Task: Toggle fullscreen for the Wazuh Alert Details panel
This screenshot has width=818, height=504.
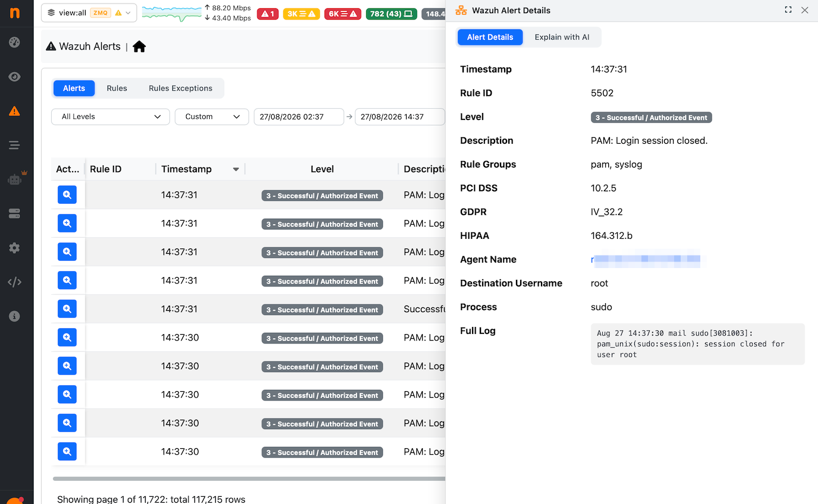Action: [x=788, y=10]
